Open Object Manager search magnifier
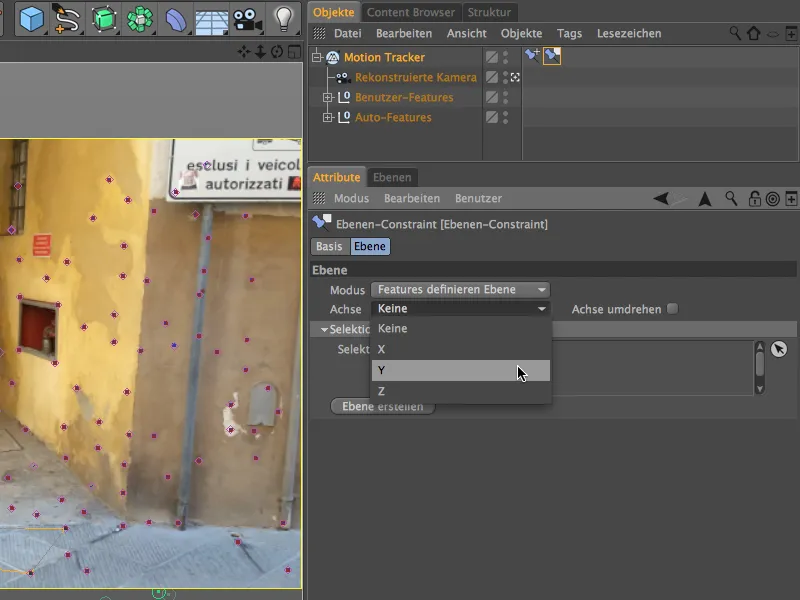 pos(735,34)
